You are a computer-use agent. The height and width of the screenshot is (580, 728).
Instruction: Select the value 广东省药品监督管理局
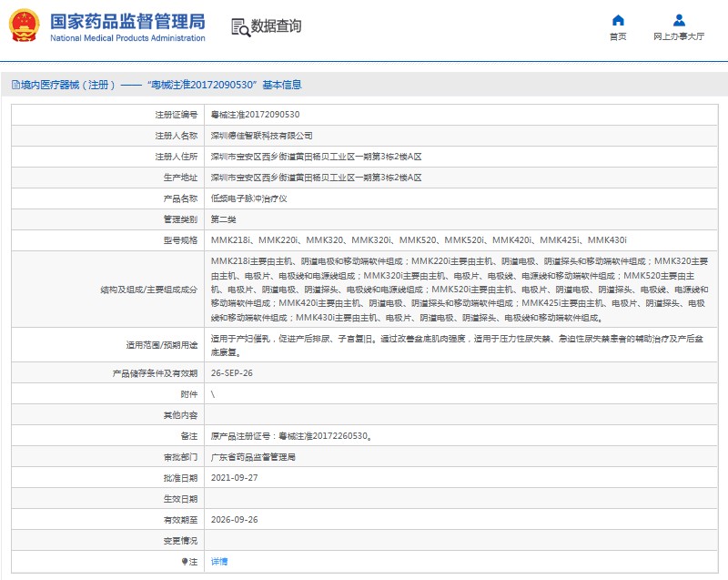pos(253,457)
